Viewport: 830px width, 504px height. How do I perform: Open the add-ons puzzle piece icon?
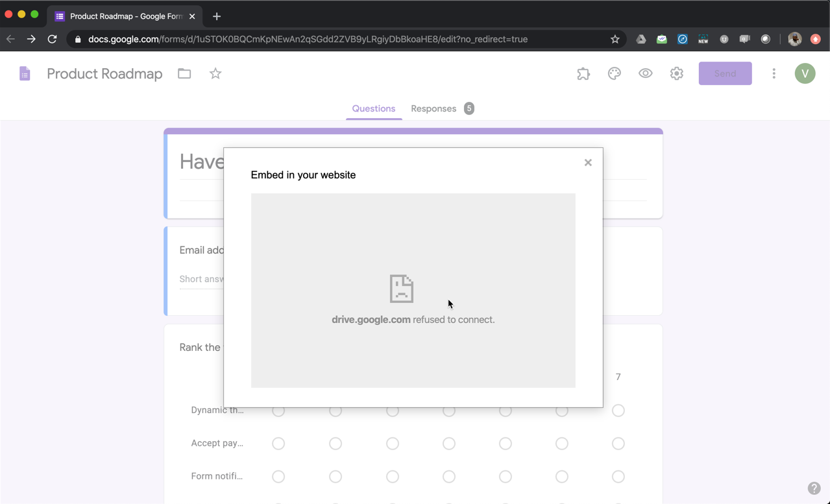tap(583, 74)
